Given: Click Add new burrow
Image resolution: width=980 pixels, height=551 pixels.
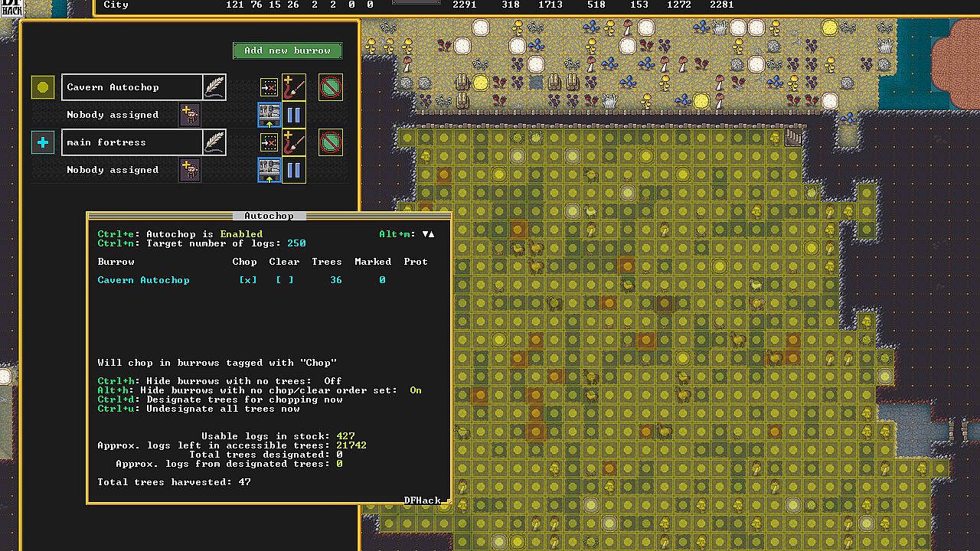Looking at the screenshot, I should tap(287, 51).
